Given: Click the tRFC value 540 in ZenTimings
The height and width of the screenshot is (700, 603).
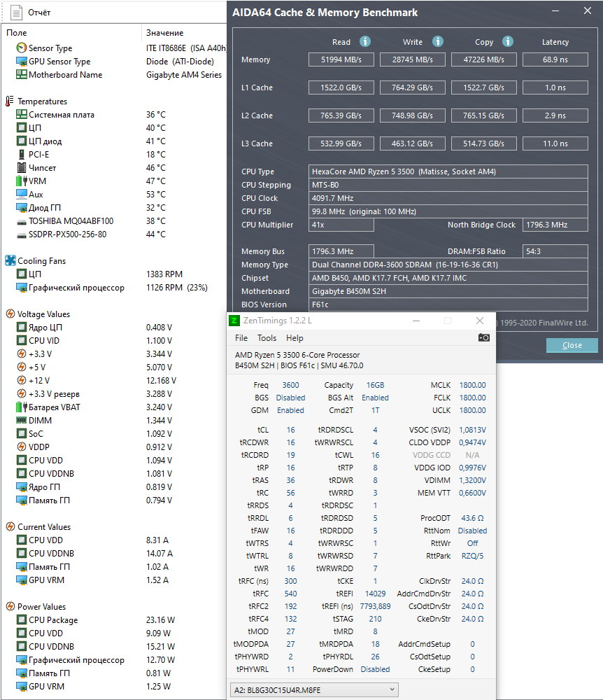Looking at the screenshot, I should tap(290, 594).
